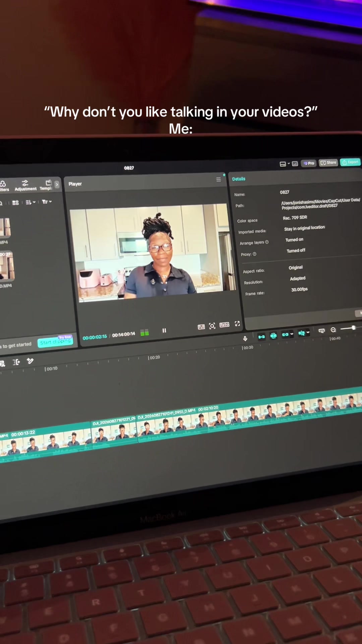Open the preview axis dropdown arrow
362x644 pixels.
pos(308,333)
